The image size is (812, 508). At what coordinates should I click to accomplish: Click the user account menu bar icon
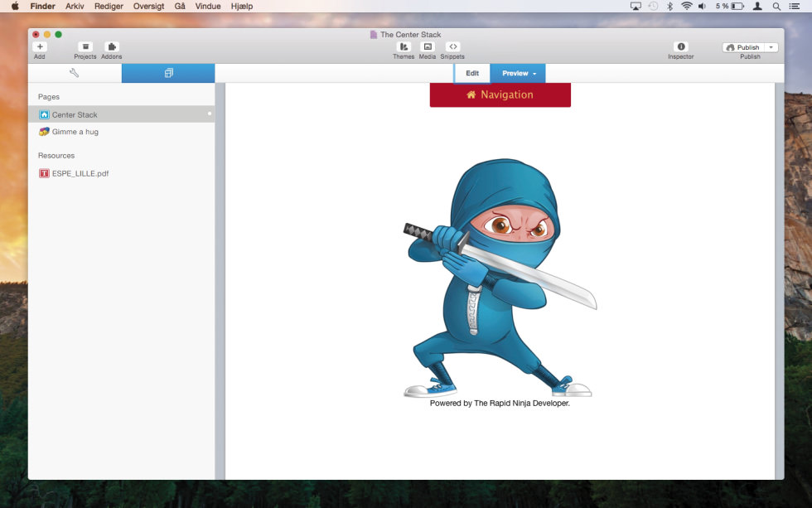(757, 6)
